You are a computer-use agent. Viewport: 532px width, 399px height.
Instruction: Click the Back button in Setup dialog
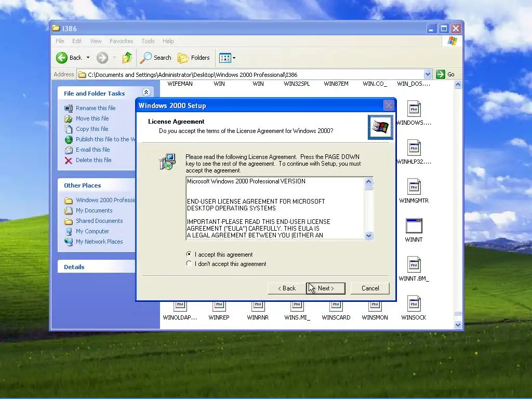point(287,288)
